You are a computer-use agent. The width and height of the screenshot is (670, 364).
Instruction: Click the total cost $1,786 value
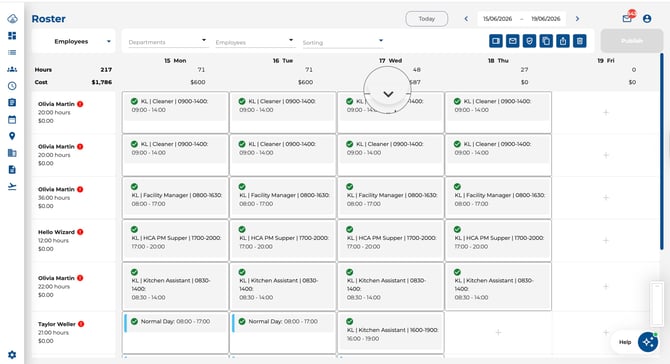click(102, 82)
